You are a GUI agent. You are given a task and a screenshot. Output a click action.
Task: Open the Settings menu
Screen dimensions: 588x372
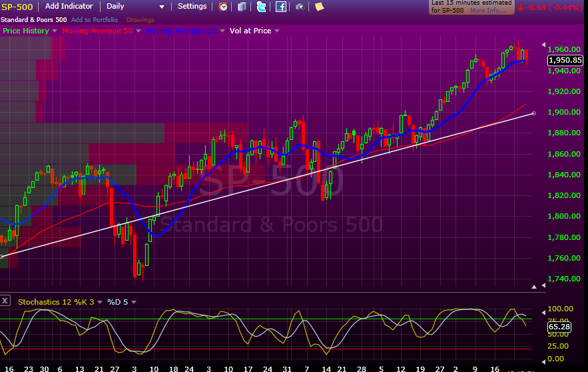click(x=192, y=7)
